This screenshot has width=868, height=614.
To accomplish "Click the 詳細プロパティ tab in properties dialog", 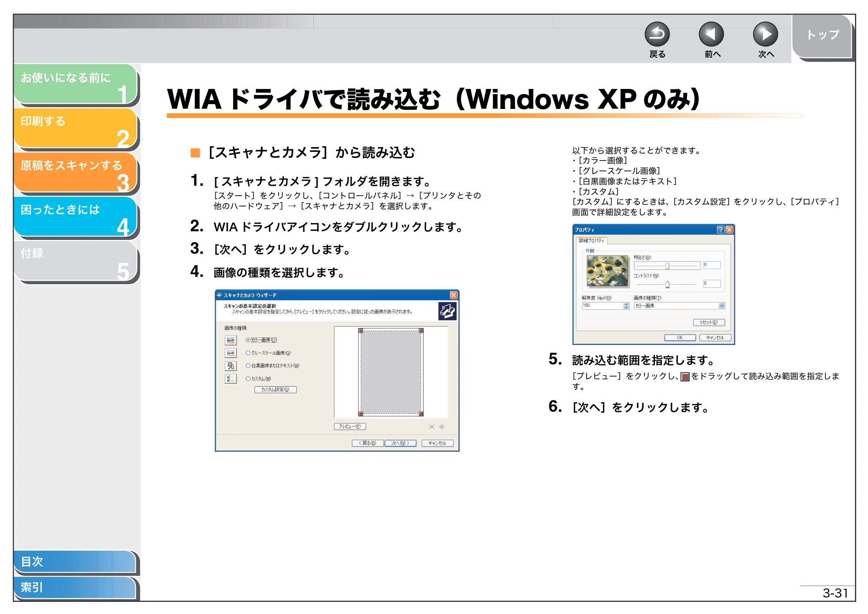I will (592, 240).
